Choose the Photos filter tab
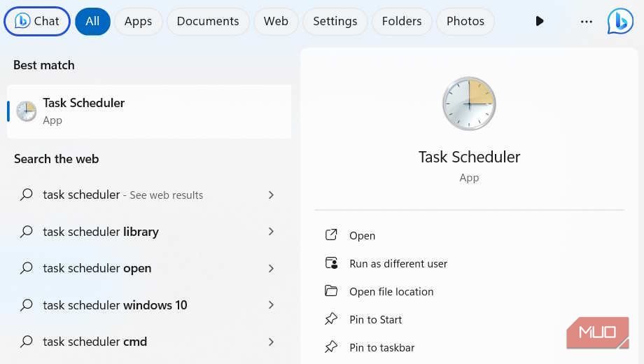Screen dimensions: 644x364 click(465, 21)
